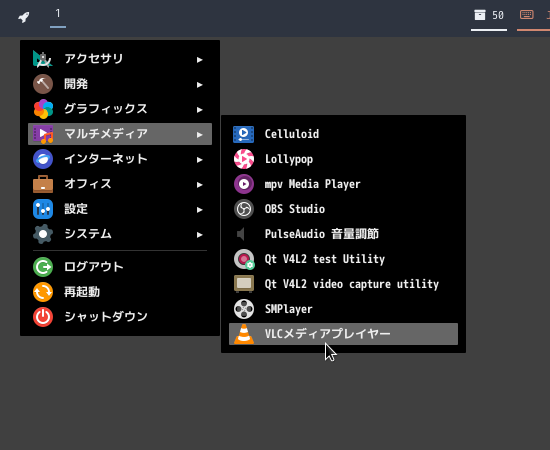550x450 pixels.
Task: Click the green ログアウト icon
Action: pyautogui.click(x=43, y=267)
